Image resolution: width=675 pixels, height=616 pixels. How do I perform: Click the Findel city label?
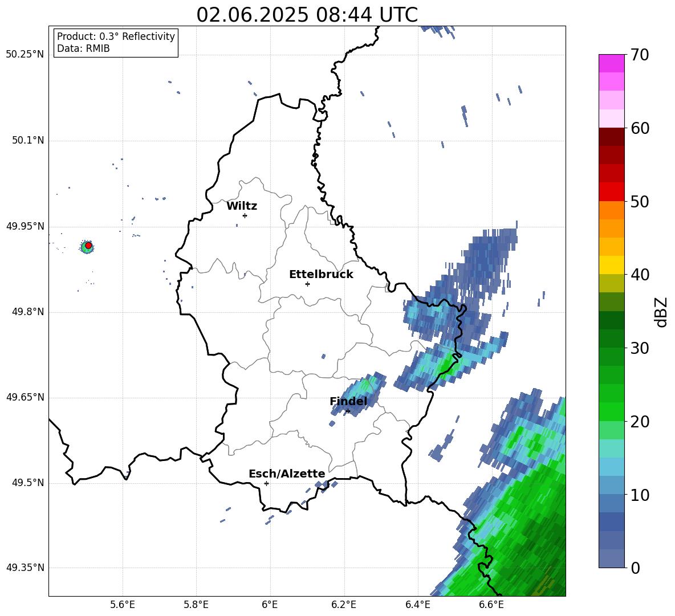click(x=348, y=401)
